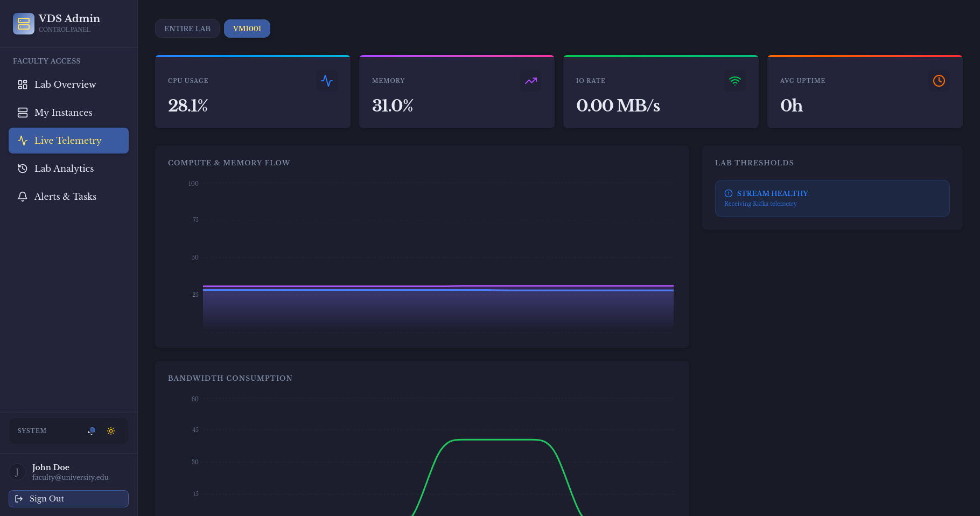Select the VM1001 filter tab
The height and width of the screenshot is (516, 980).
point(247,29)
